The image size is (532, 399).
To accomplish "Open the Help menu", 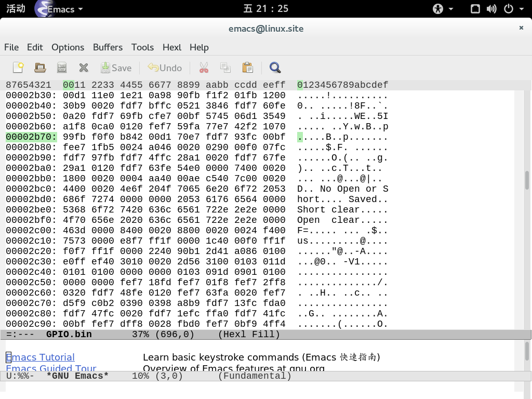I will click(199, 47).
